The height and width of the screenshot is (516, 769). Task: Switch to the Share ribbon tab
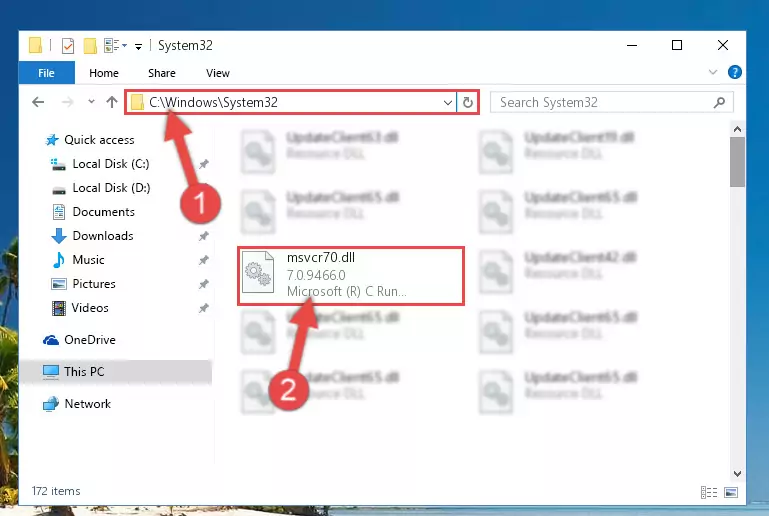pos(162,73)
